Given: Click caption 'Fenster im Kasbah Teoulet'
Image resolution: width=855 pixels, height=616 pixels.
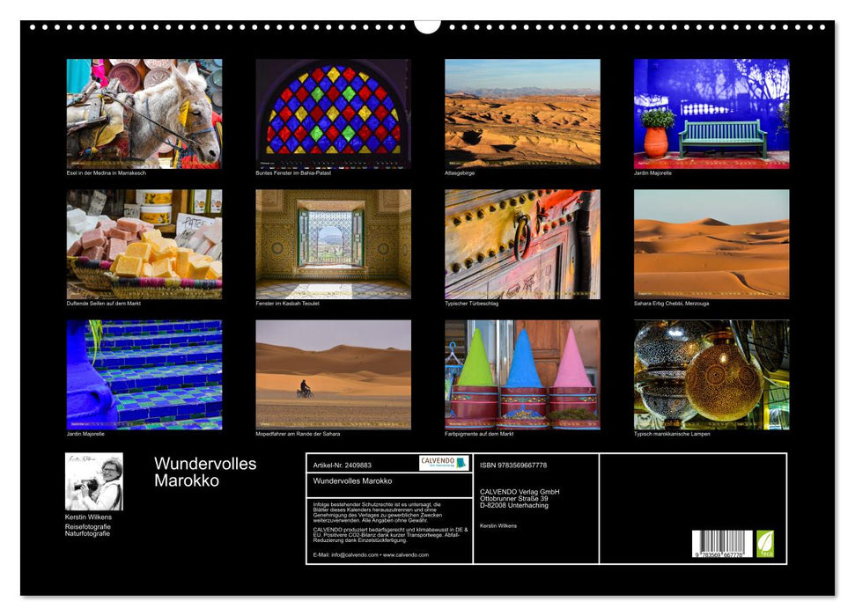Looking at the screenshot, I should 287,303.
